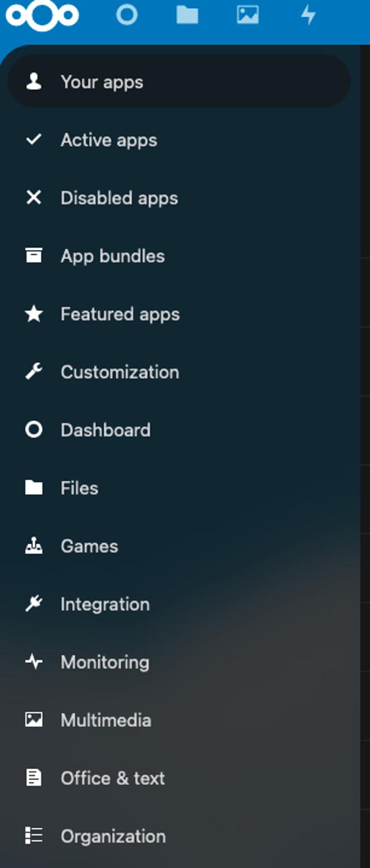The image size is (370, 868).
Task: Select Your apps in sidebar
Action: click(102, 82)
